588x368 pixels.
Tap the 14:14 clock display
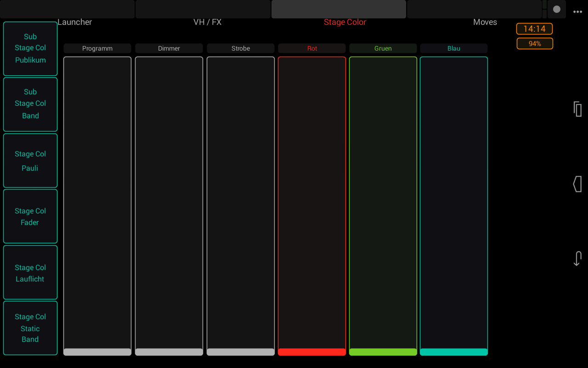[534, 29]
